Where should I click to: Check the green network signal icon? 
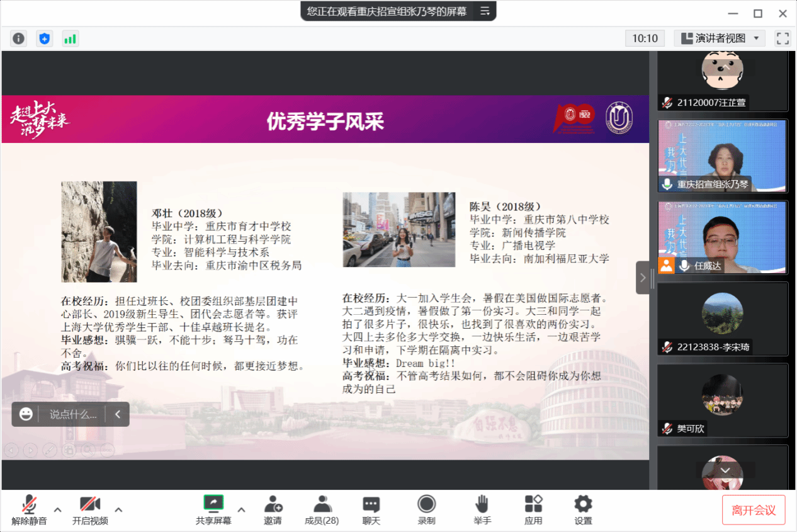70,38
